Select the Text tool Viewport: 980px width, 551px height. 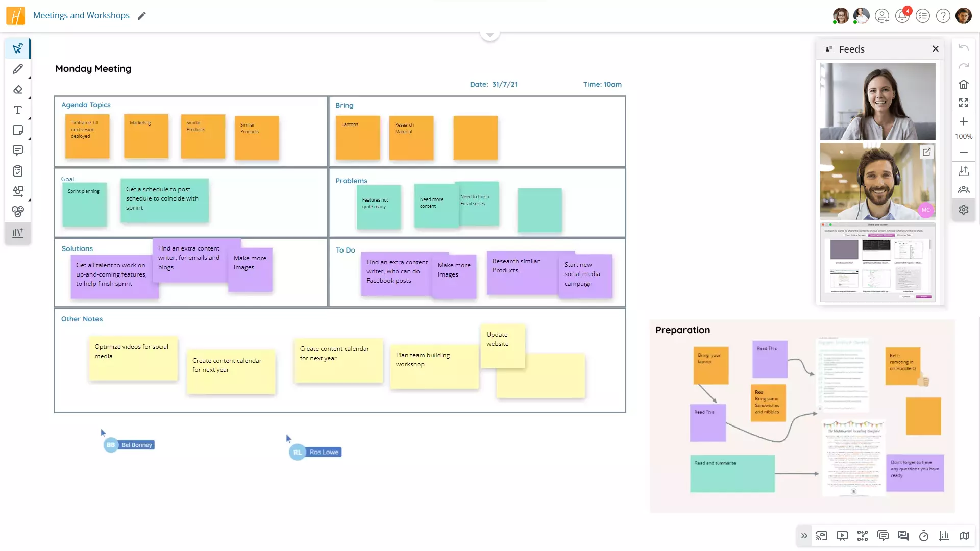(x=18, y=110)
